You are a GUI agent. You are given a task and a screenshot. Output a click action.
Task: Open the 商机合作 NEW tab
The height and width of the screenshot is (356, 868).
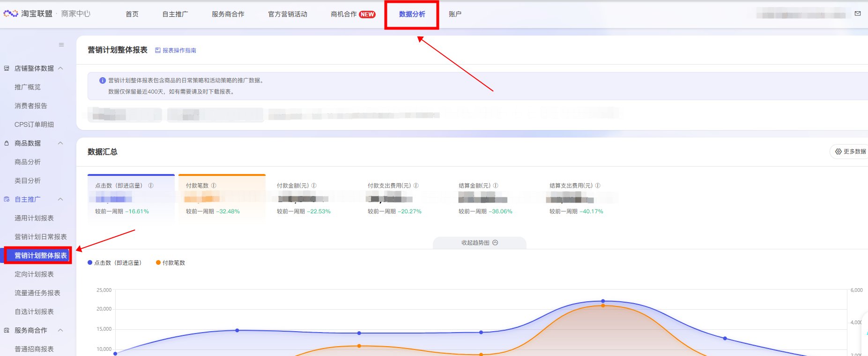[353, 14]
